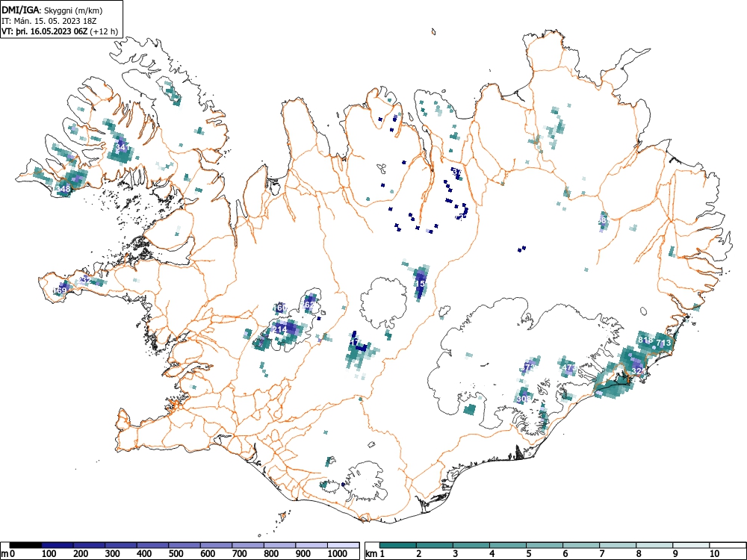The height and width of the screenshot is (560, 747).
Task: Click the 713 value near the east coast
Action: pyautogui.click(x=663, y=343)
